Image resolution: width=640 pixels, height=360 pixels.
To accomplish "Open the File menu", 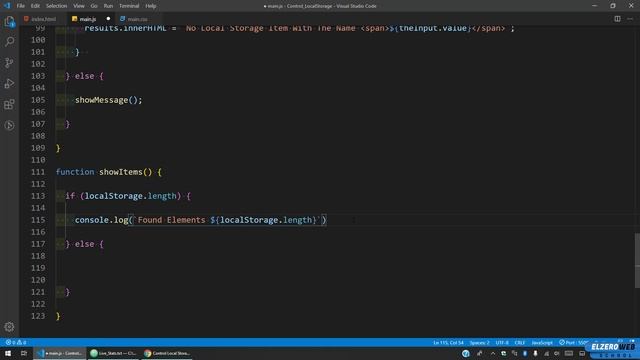I will click(x=20, y=6).
